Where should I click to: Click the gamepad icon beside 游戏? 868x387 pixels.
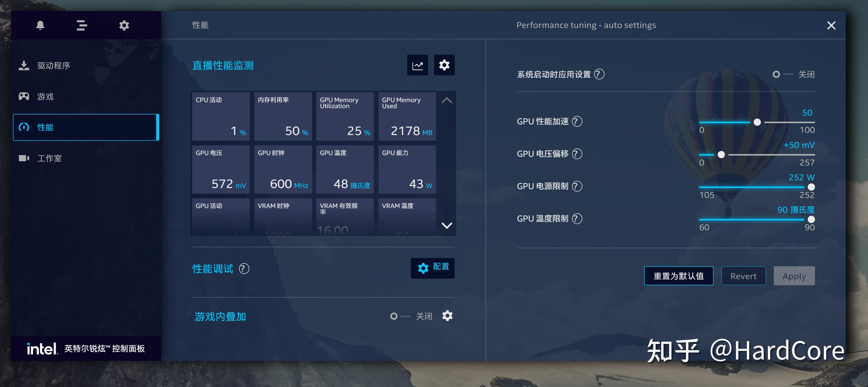point(24,96)
